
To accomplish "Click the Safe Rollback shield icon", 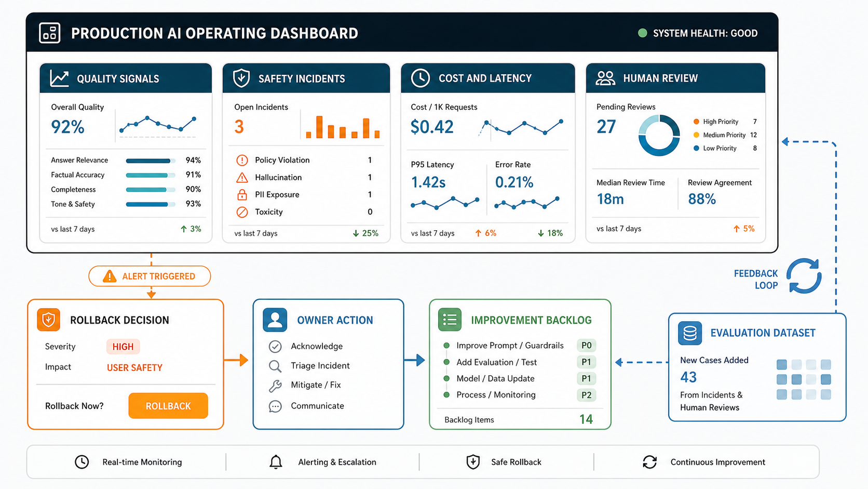I will [473, 462].
